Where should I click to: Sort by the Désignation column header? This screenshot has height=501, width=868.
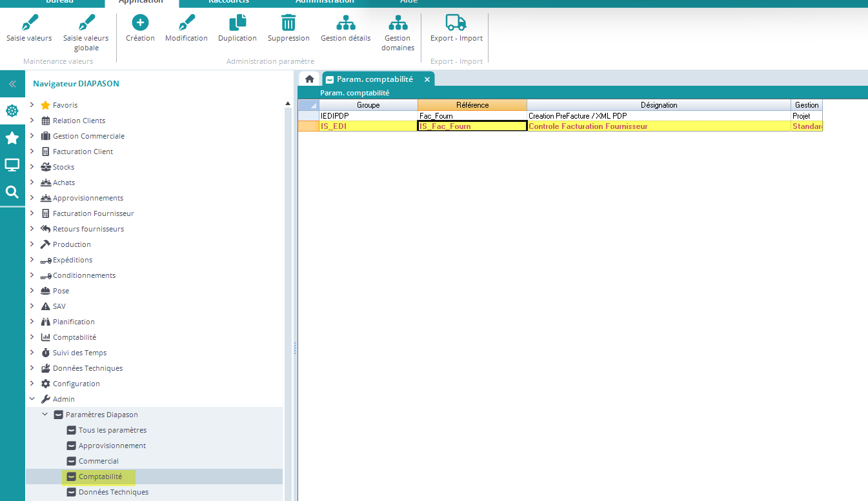coord(658,105)
